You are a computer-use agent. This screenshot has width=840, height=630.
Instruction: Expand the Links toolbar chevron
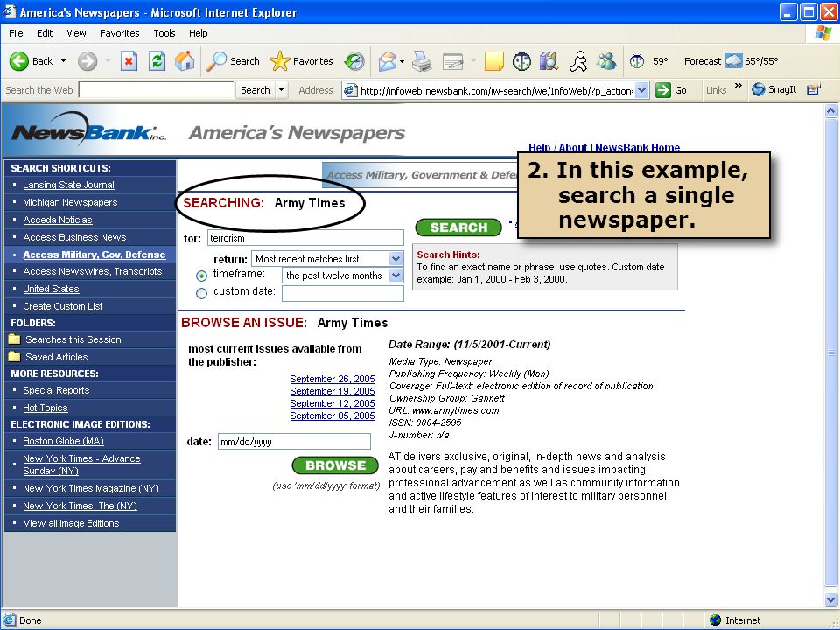point(738,86)
